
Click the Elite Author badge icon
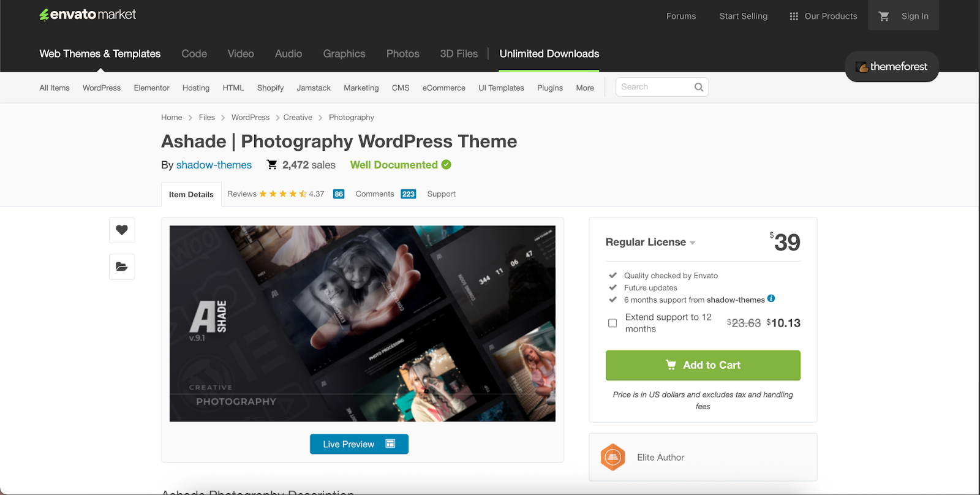[612, 457]
